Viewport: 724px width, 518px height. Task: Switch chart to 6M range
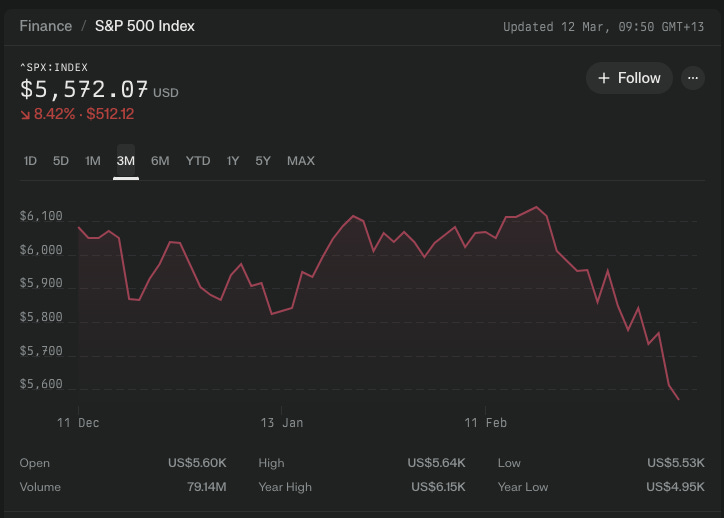[x=160, y=161]
